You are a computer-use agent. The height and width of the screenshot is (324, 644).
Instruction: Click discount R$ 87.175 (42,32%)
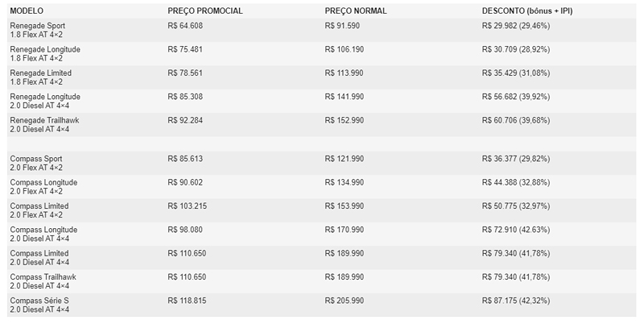516,301
